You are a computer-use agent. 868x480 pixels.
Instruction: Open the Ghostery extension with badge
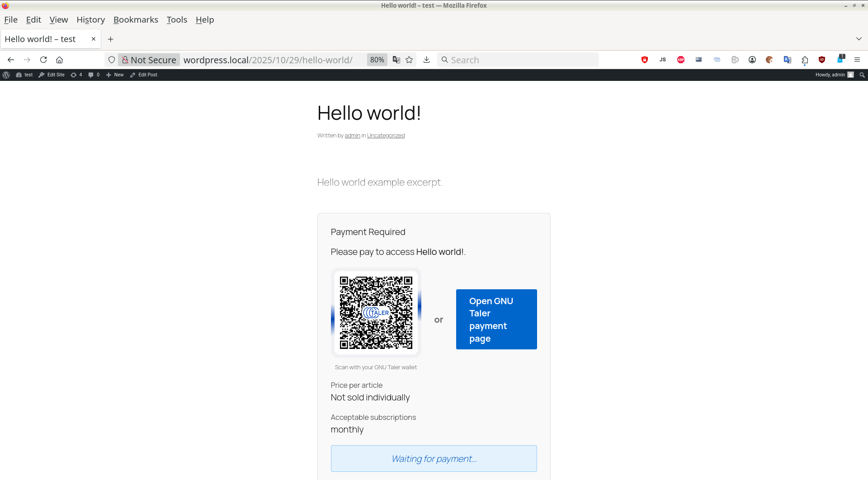tap(840, 59)
